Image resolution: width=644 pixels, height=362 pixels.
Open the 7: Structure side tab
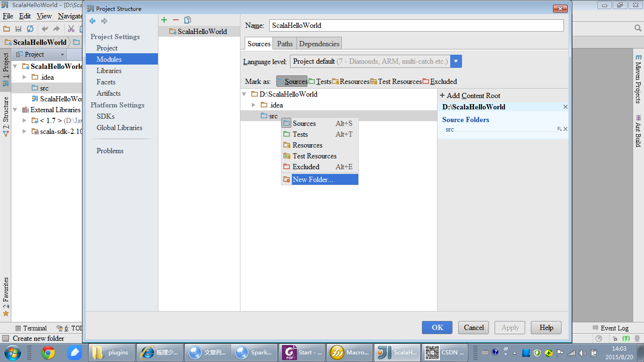point(6,116)
